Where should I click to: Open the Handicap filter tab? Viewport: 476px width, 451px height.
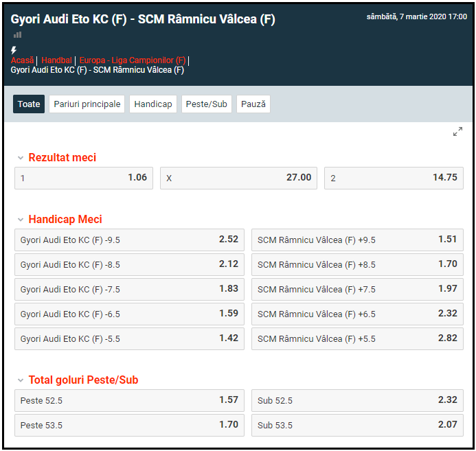[x=153, y=104]
